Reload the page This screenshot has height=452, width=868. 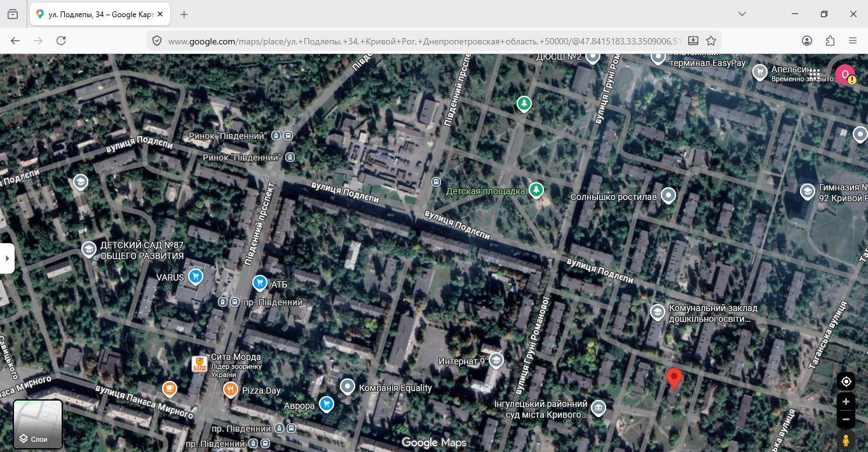coord(61,41)
